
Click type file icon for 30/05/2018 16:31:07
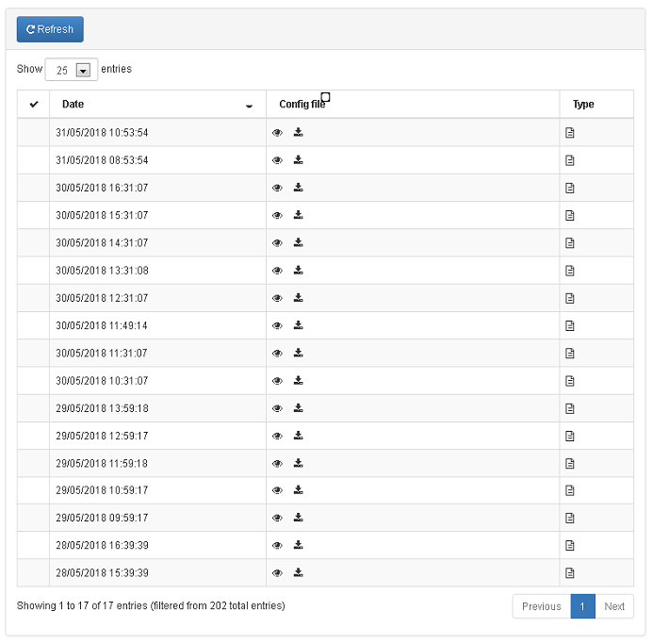(x=570, y=188)
